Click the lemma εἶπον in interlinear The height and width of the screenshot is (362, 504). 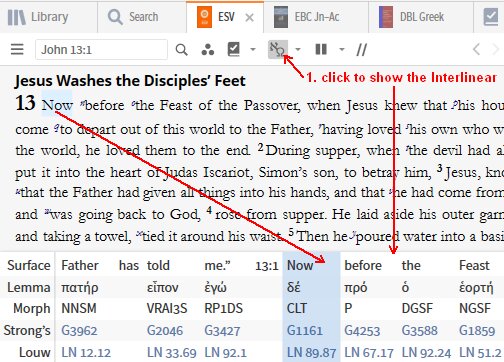point(163,287)
